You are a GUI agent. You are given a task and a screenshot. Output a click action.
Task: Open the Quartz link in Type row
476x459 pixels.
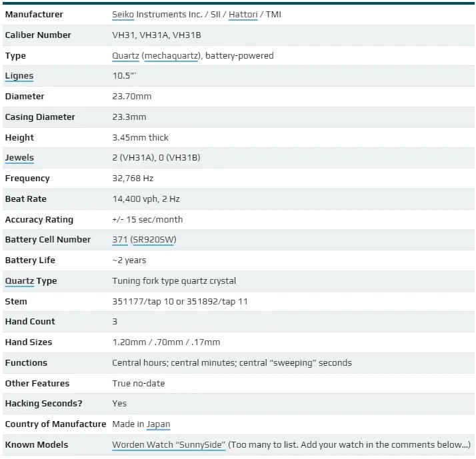tap(126, 56)
